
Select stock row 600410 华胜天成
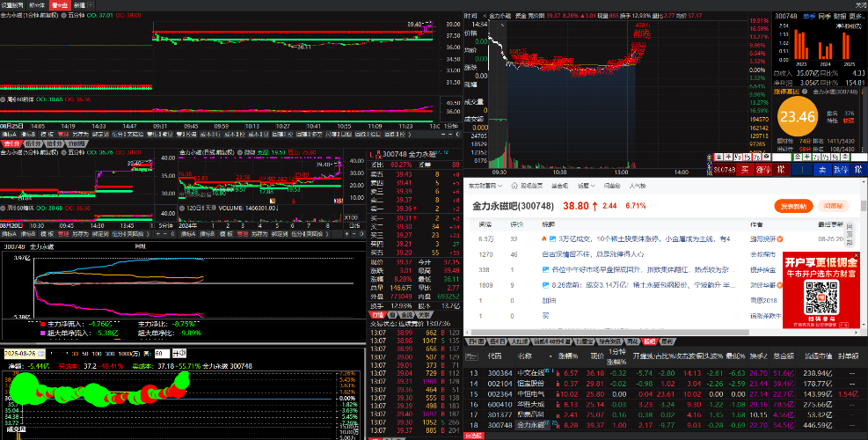(x=664, y=405)
